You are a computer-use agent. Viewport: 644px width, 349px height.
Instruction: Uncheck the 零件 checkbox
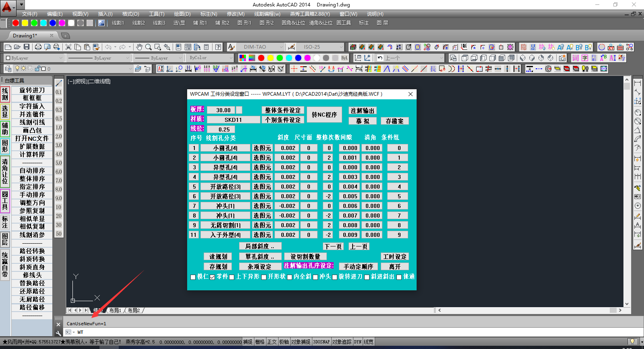(213, 277)
